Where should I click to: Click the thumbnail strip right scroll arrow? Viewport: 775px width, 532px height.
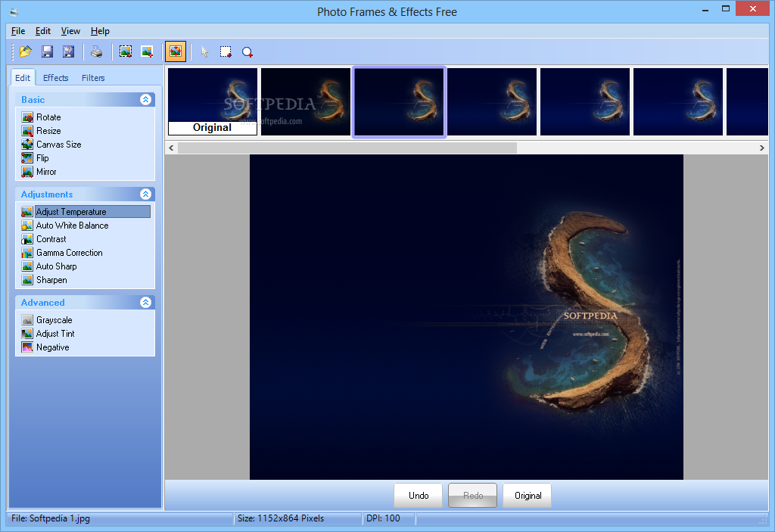761,148
